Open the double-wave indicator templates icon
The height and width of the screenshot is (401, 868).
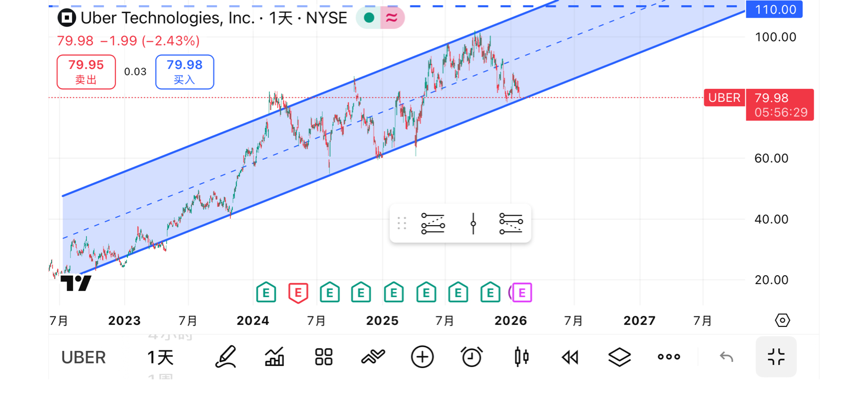[x=373, y=357]
